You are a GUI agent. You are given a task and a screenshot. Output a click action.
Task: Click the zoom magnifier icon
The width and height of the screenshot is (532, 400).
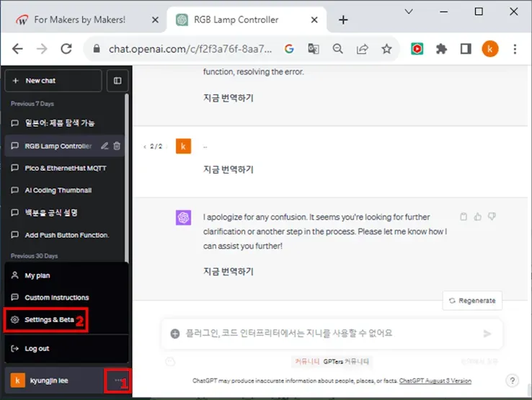pyautogui.click(x=337, y=49)
